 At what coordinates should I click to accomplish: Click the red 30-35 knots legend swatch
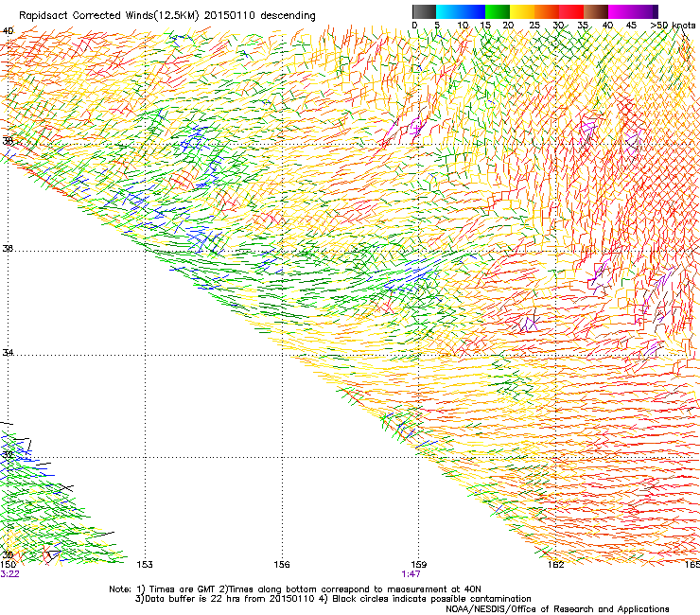571,11
